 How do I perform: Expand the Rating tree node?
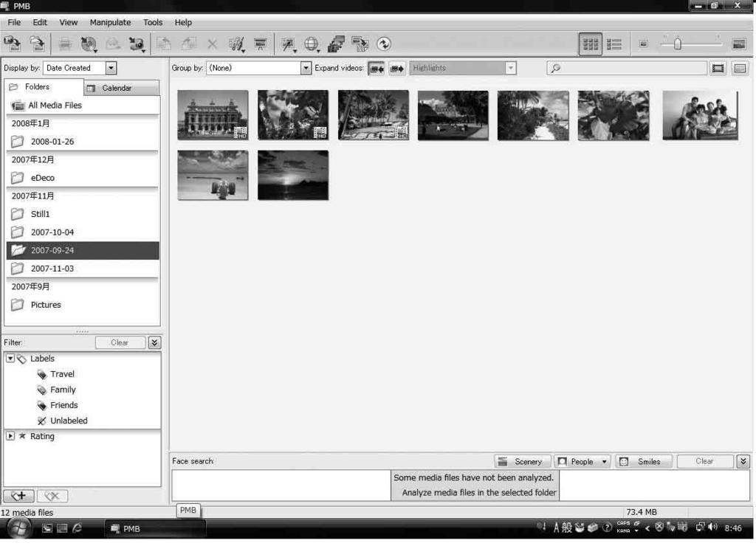pyautogui.click(x=10, y=435)
